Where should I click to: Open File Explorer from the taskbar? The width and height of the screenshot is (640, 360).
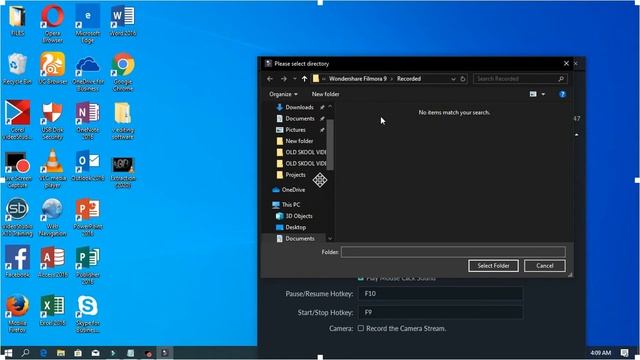[61, 353]
